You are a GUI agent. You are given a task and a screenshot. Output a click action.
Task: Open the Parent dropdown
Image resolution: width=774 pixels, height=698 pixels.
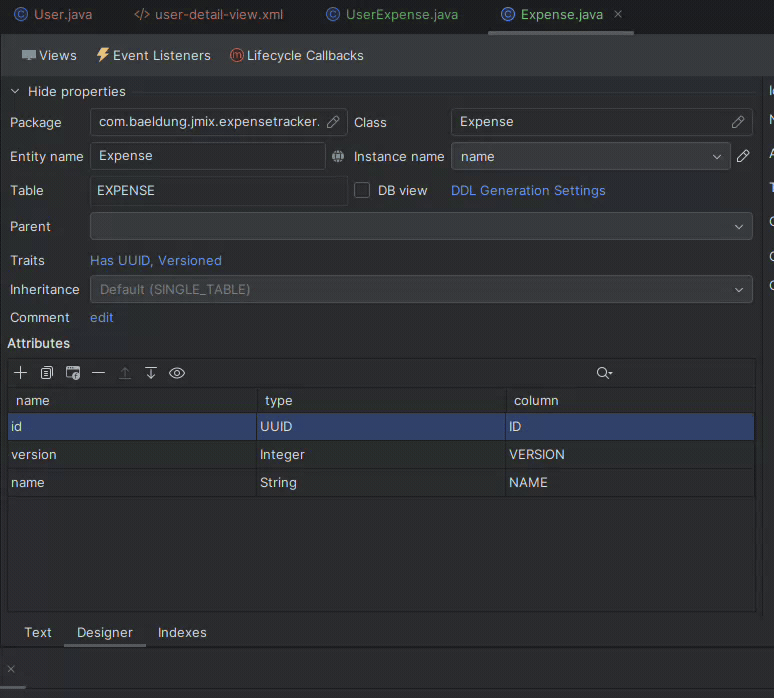(738, 226)
